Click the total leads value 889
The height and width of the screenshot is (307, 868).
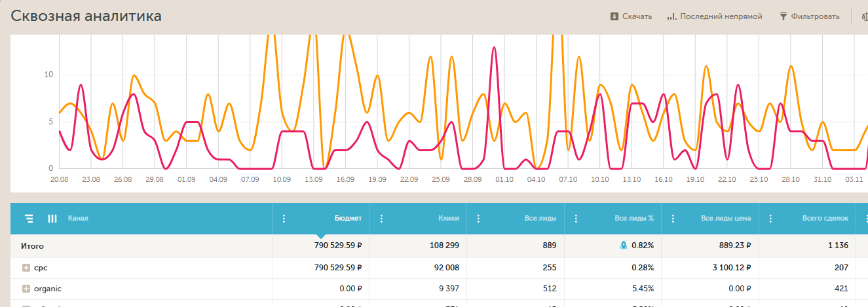tap(549, 245)
